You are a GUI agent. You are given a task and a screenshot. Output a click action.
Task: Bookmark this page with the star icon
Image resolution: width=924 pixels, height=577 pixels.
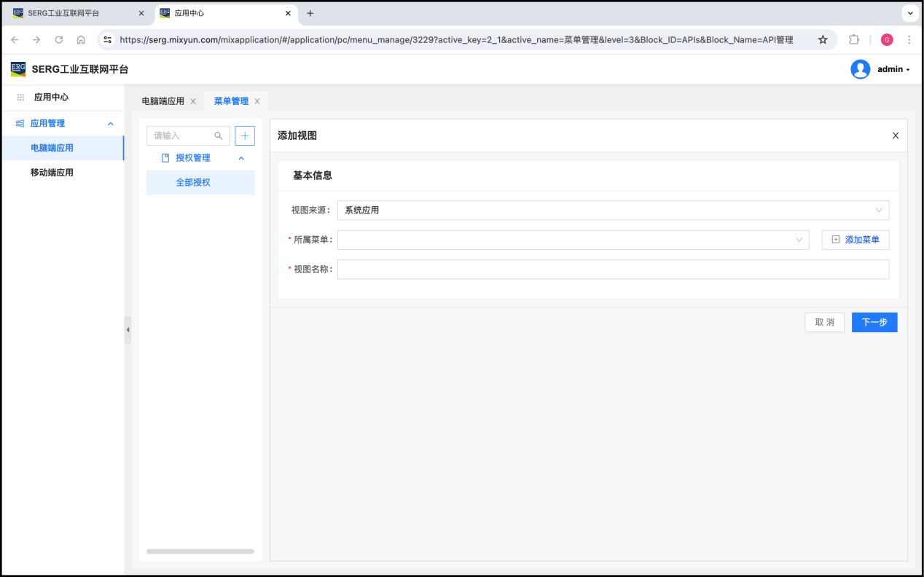(x=823, y=40)
